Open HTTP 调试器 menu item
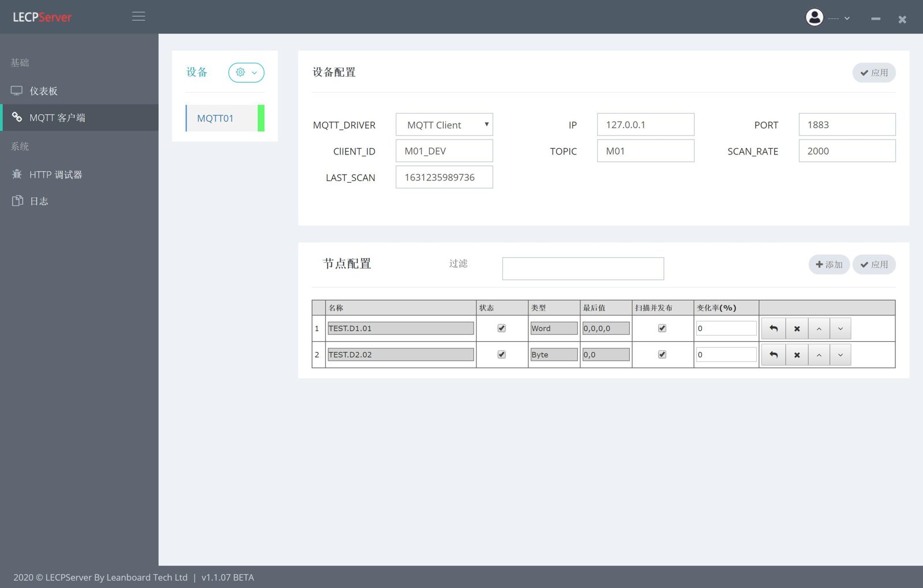The image size is (923, 588). click(79, 175)
